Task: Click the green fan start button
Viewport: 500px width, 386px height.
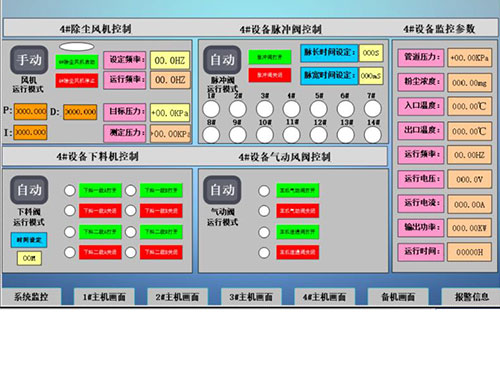Action: coord(77,62)
